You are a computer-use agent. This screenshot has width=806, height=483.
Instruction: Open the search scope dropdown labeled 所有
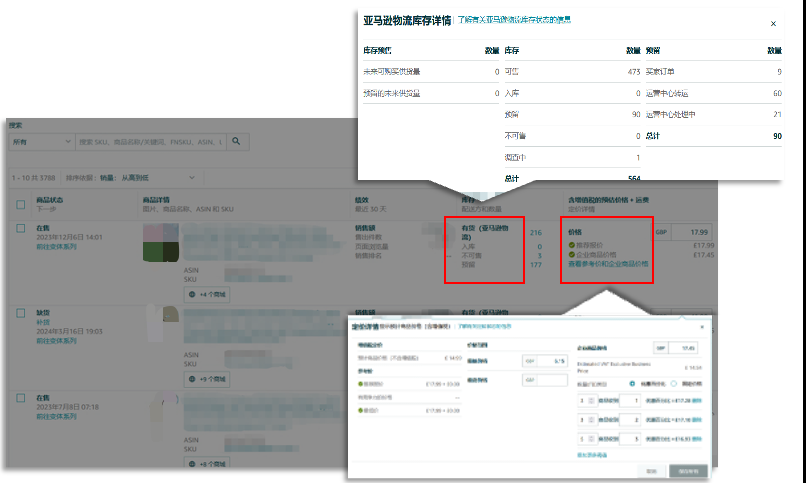point(40,142)
